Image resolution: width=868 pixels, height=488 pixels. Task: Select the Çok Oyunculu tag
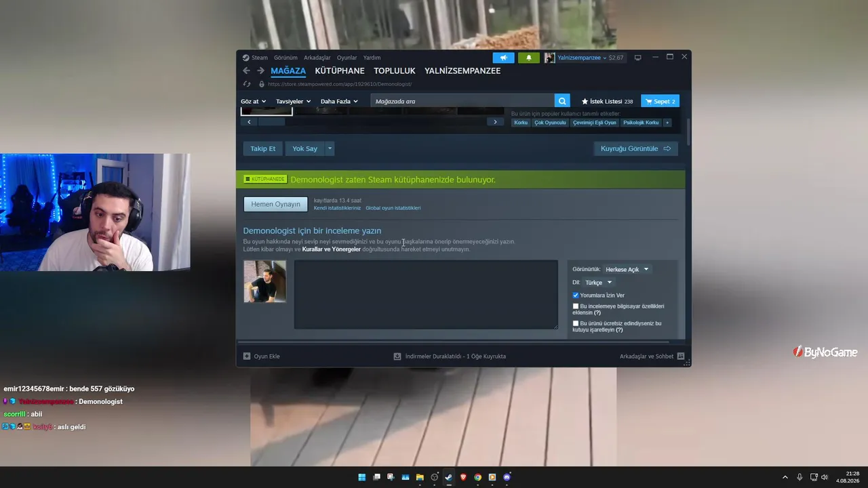(x=550, y=123)
